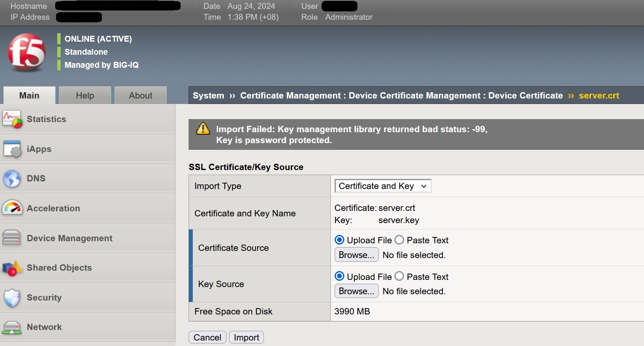
Task: Open the Import Type dropdown
Action: tap(382, 186)
